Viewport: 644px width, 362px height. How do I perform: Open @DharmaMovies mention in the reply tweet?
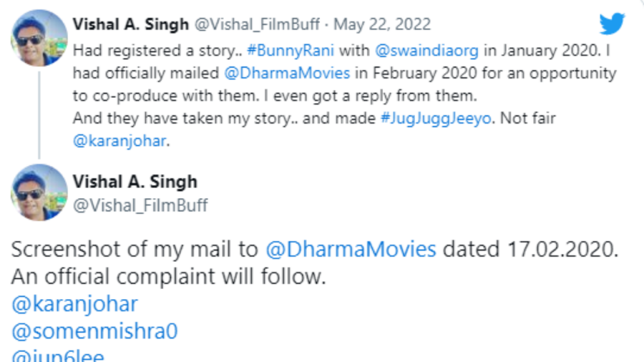coord(351,249)
